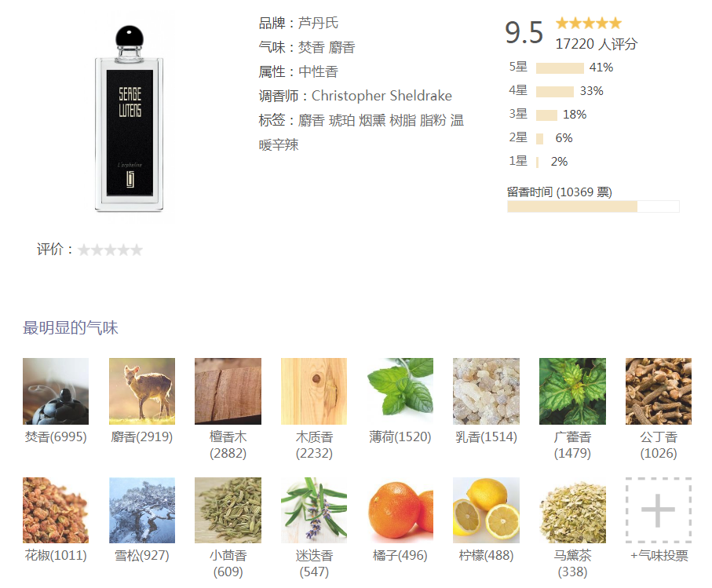Rate with the third gray star
This screenshot has width=712, height=588.
[x=110, y=250]
